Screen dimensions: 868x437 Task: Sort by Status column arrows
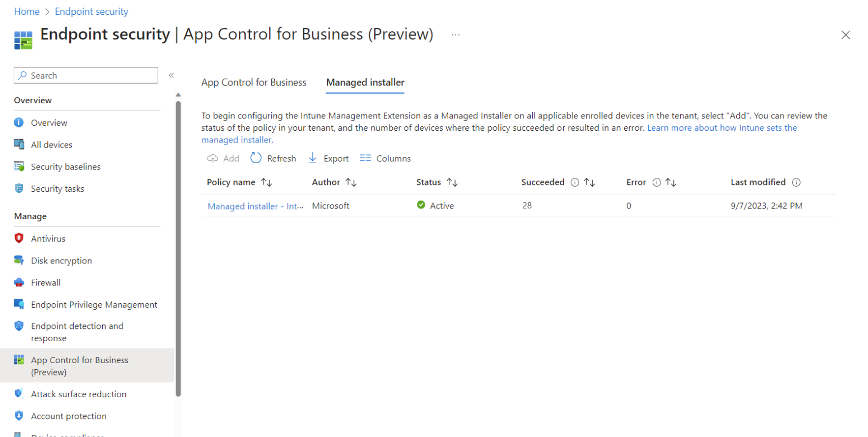pos(452,182)
